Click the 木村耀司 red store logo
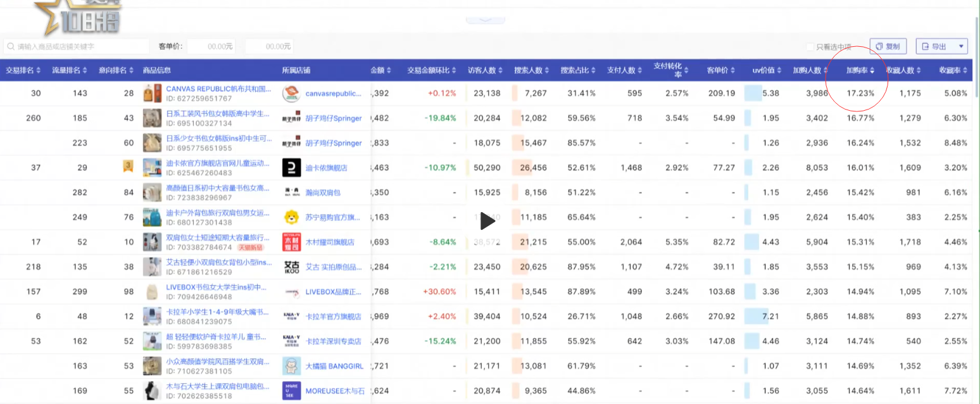Viewport: 980px width, 404px height. pyautogui.click(x=291, y=242)
